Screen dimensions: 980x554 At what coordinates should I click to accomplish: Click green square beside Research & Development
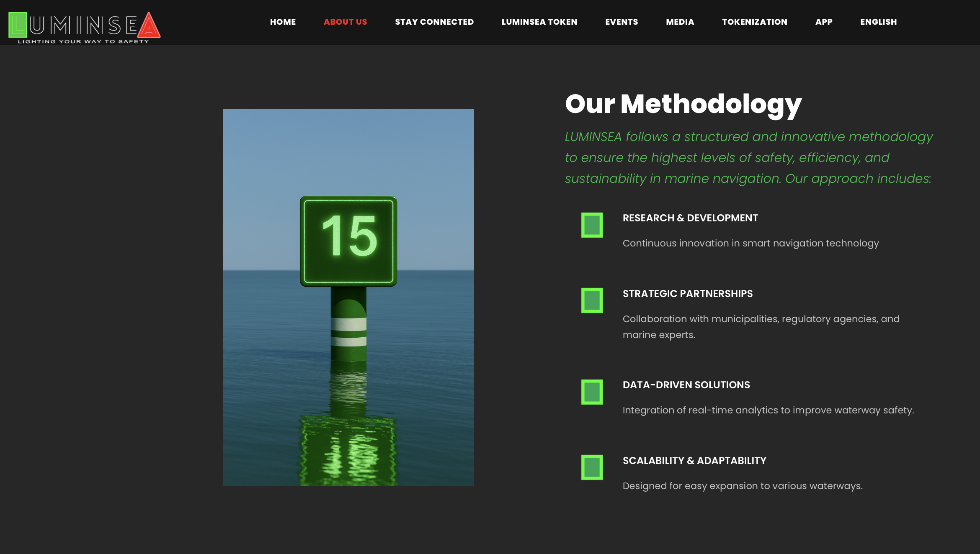pyautogui.click(x=592, y=225)
